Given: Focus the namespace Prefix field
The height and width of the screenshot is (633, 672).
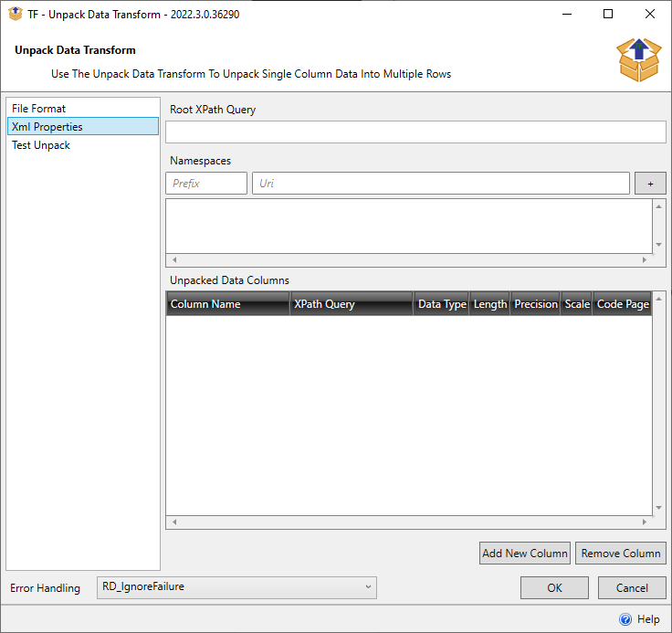Looking at the screenshot, I should point(206,184).
